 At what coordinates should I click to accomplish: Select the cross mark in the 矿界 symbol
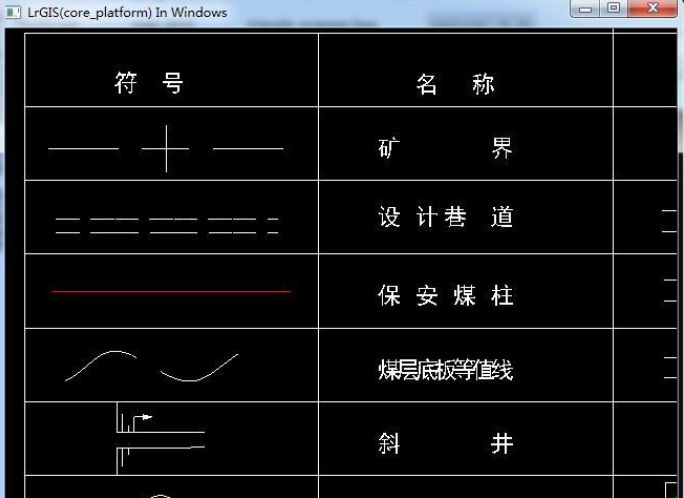tap(165, 149)
